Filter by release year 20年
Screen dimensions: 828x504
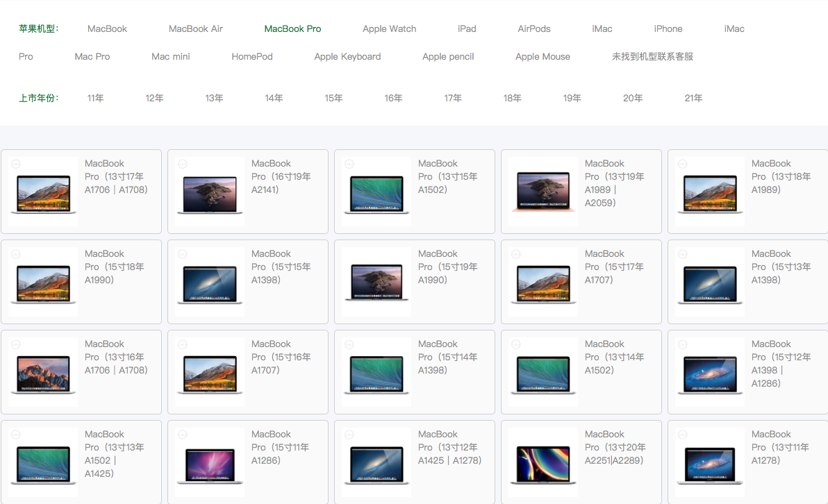pos(633,98)
